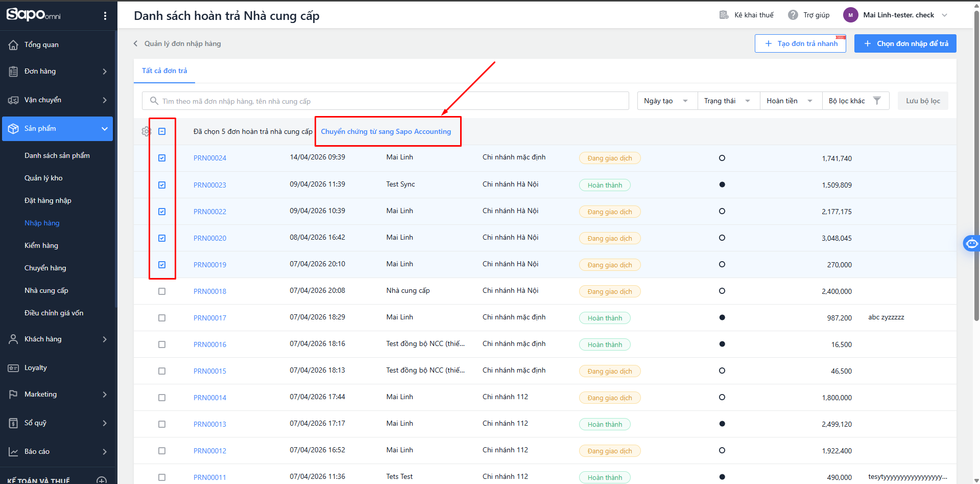This screenshot has width=980, height=484.
Task: Click the column settings gear icon
Action: (146, 131)
